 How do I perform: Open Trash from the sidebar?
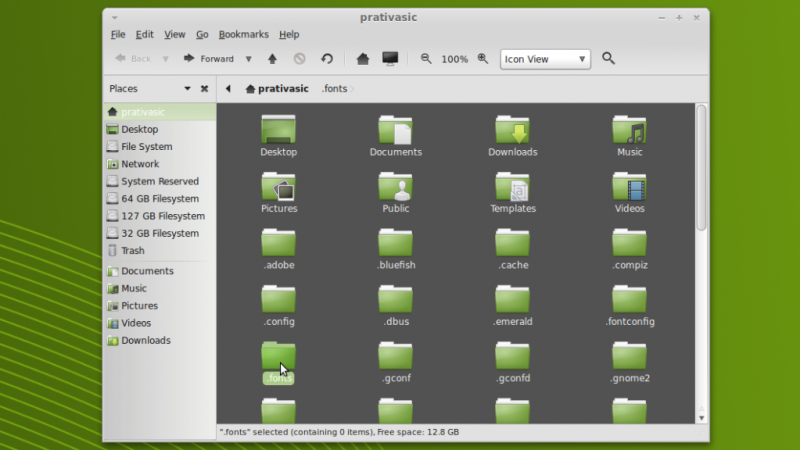132,251
